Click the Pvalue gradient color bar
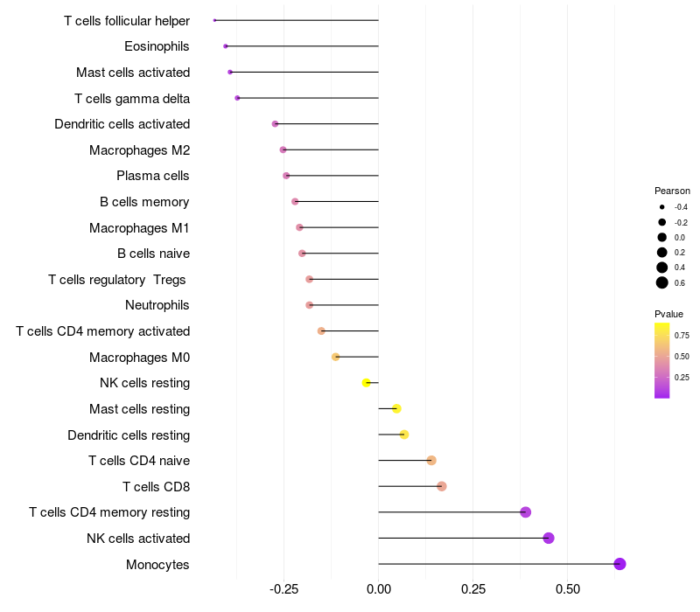Screen dimensions: 700x612 click(x=662, y=360)
